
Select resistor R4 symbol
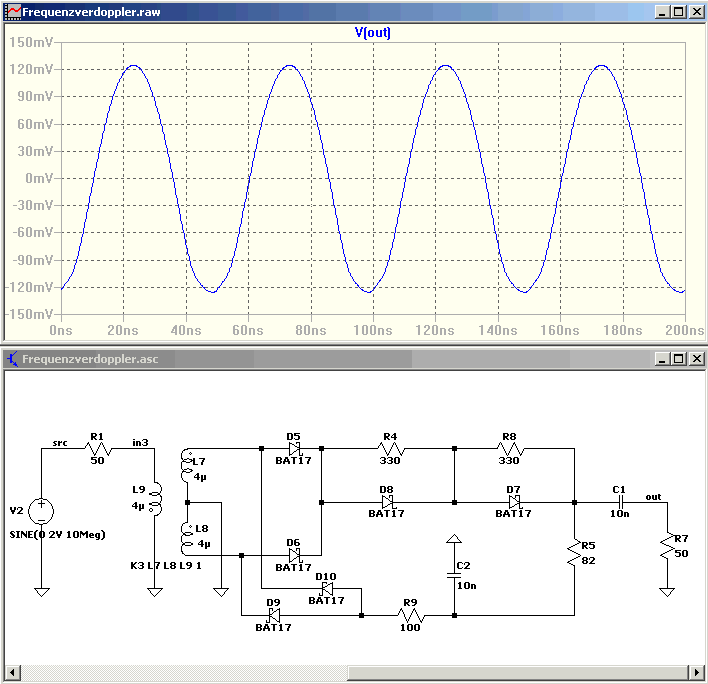391,448
